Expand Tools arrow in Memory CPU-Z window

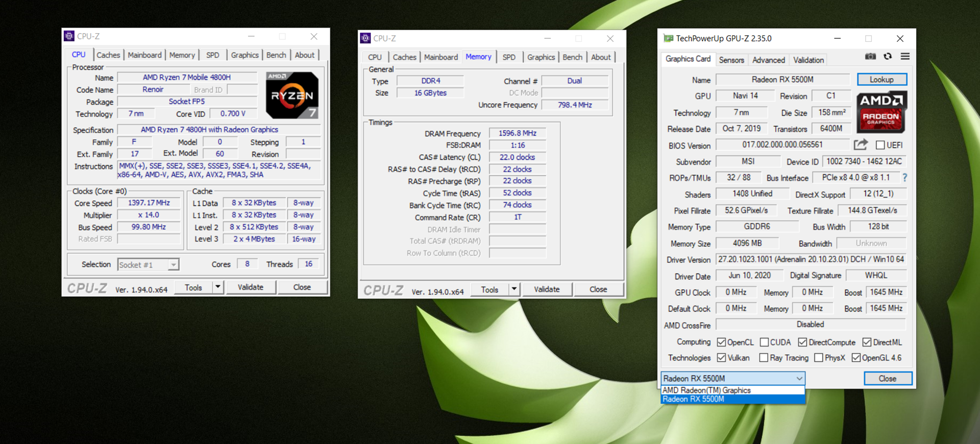[x=514, y=289]
